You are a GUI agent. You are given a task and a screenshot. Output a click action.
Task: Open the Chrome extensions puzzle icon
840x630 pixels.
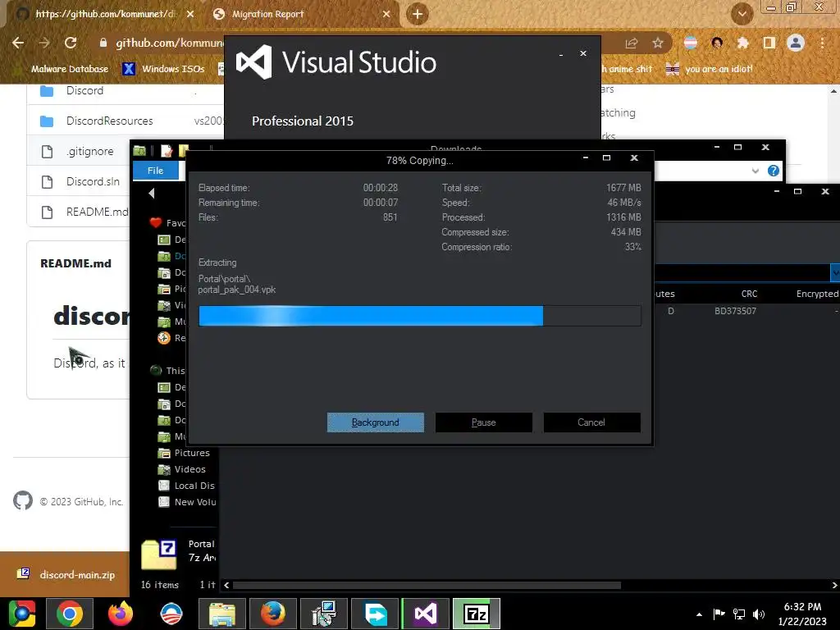click(x=743, y=43)
